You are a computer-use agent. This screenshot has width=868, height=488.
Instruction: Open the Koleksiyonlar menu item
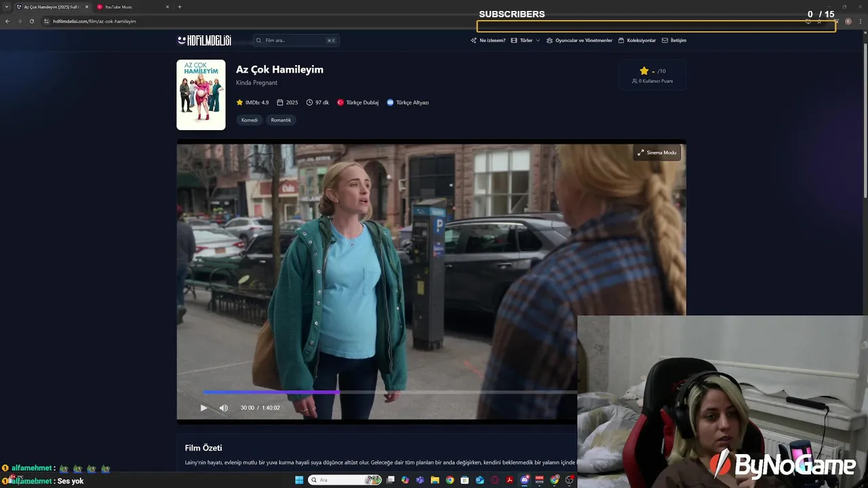coord(637,41)
